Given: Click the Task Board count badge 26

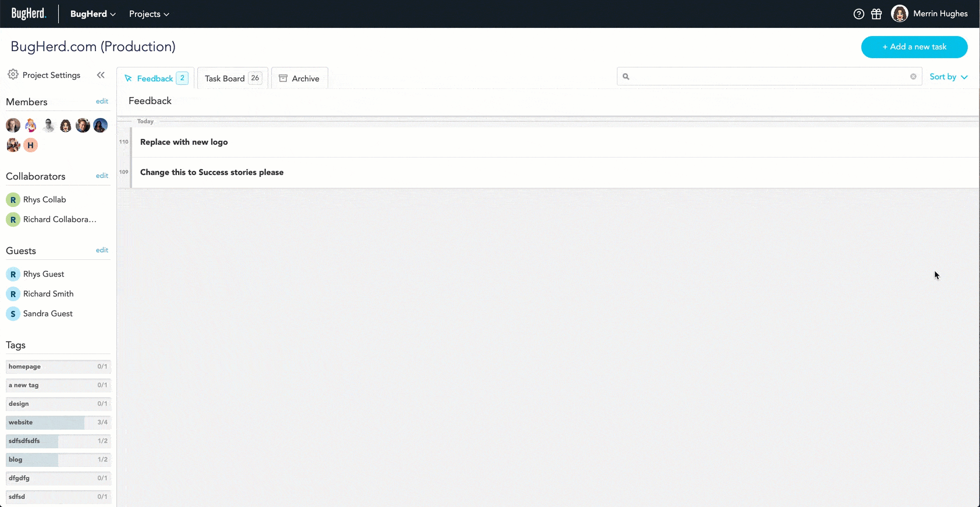Looking at the screenshot, I should tap(255, 78).
